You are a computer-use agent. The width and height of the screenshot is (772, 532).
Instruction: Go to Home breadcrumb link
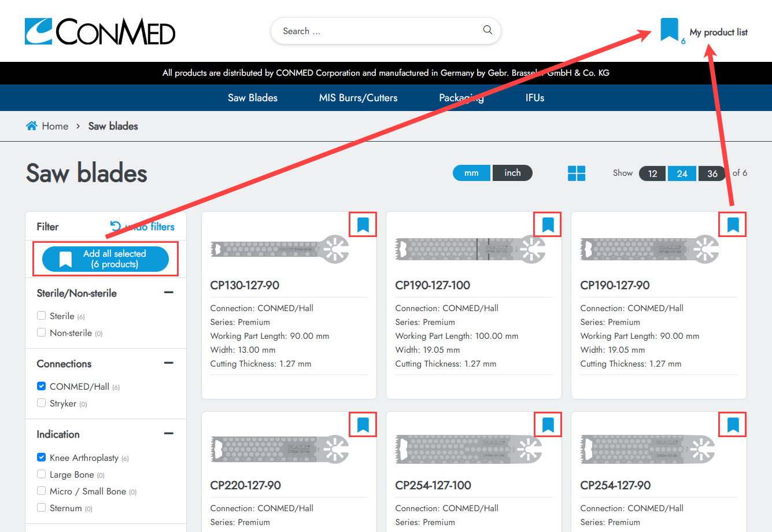[55, 126]
